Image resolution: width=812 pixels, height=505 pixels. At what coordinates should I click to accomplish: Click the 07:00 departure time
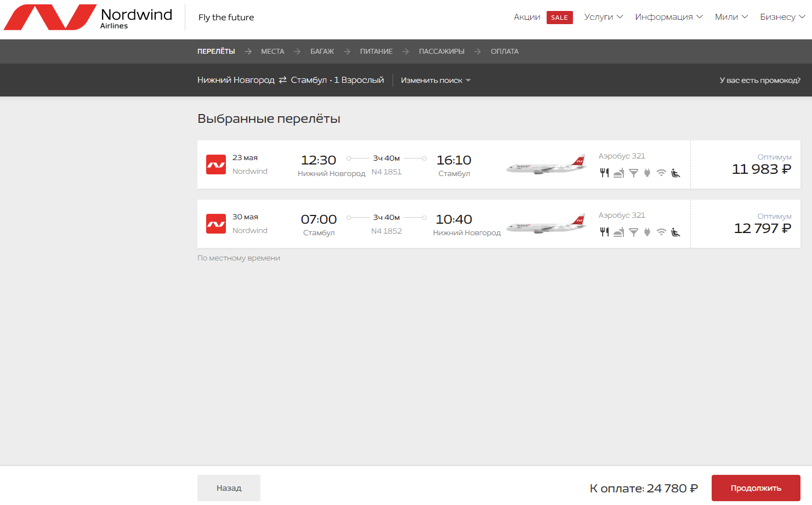tap(319, 219)
